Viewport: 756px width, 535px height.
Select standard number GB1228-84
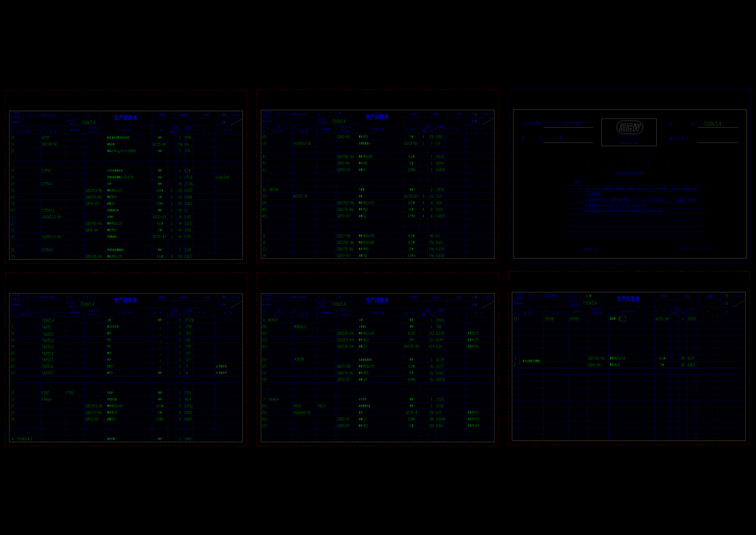345,333
